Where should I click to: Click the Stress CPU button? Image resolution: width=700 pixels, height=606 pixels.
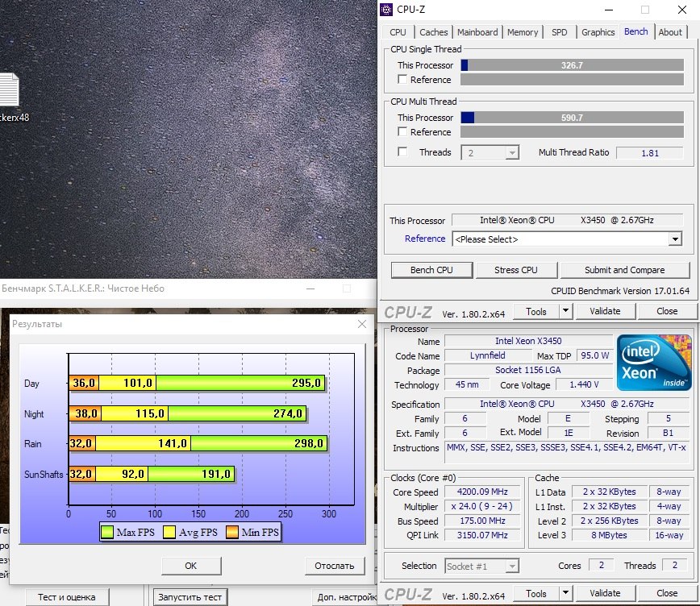tap(516, 270)
